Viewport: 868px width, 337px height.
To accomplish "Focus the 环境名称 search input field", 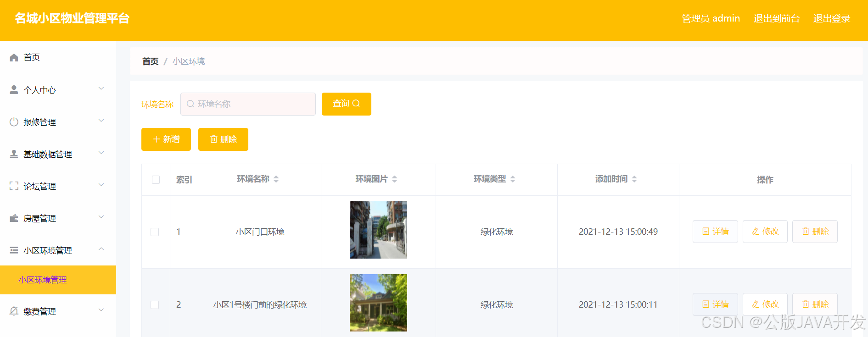I will [248, 104].
